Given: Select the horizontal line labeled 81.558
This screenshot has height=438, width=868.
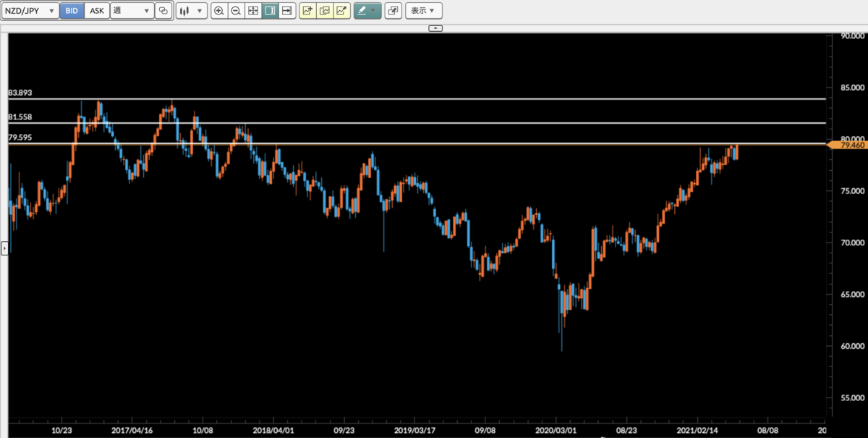Looking at the screenshot, I should tap(417, 122).
